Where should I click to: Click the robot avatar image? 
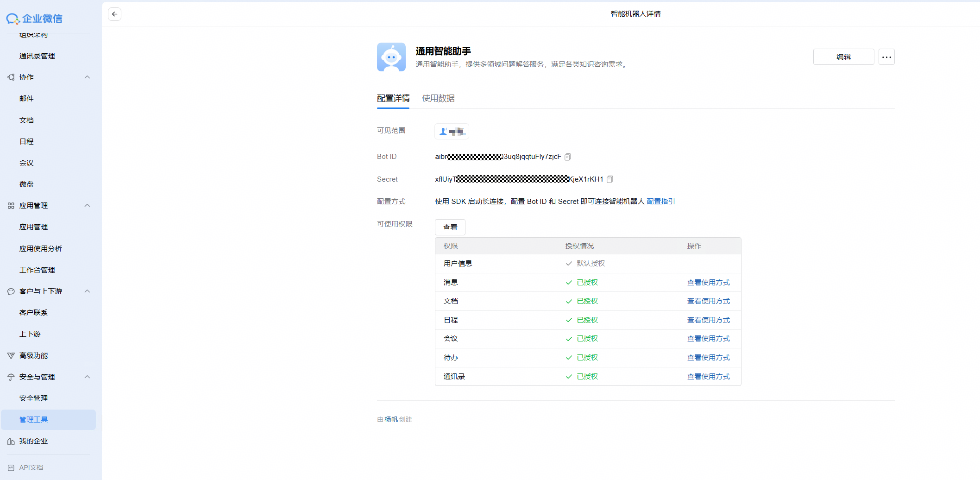click(391, 57)
